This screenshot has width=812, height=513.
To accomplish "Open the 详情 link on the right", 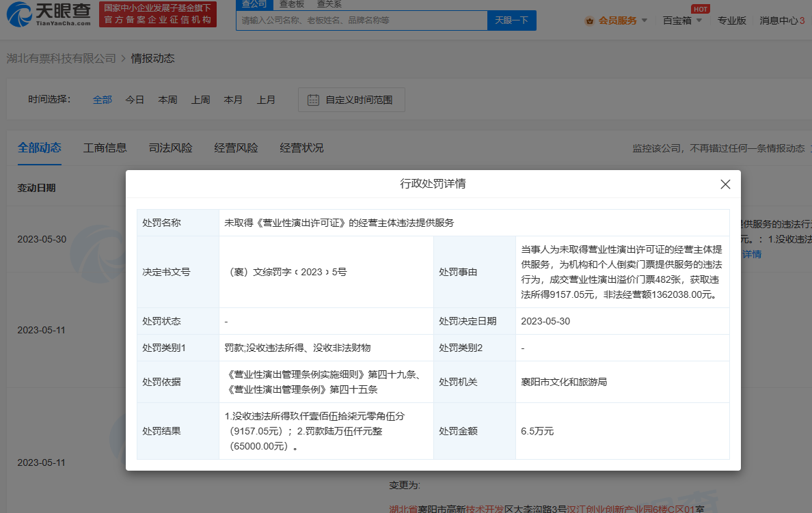I will (x=752, y=253).
